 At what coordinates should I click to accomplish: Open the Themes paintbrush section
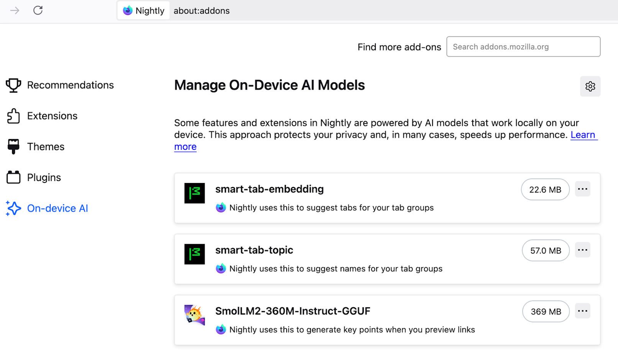[x=13, y=146]
